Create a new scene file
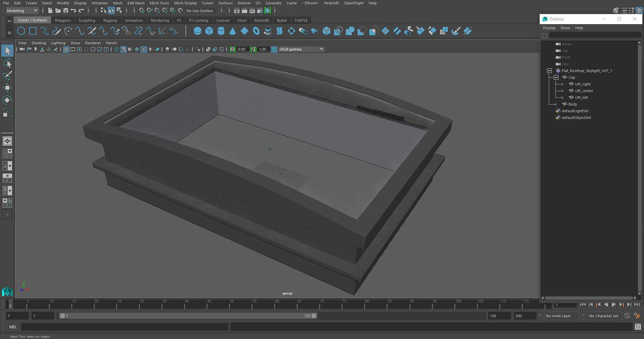The width and height of the screenshot is (644, 339). click(50, 11)
